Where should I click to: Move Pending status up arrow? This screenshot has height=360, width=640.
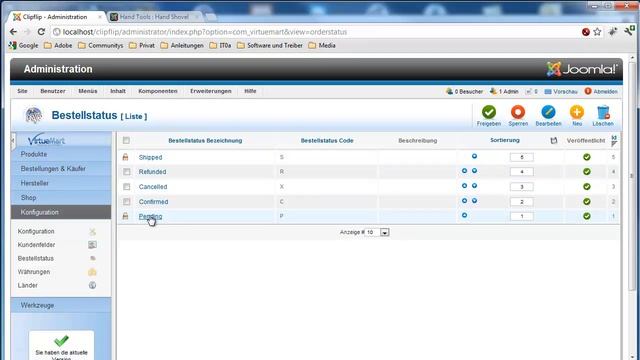pos(464,215)
